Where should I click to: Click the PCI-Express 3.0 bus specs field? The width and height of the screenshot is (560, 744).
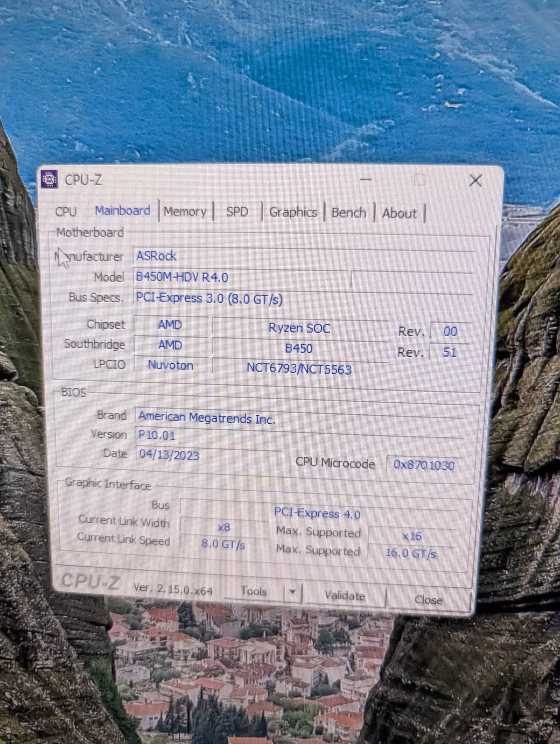(303, 299)
